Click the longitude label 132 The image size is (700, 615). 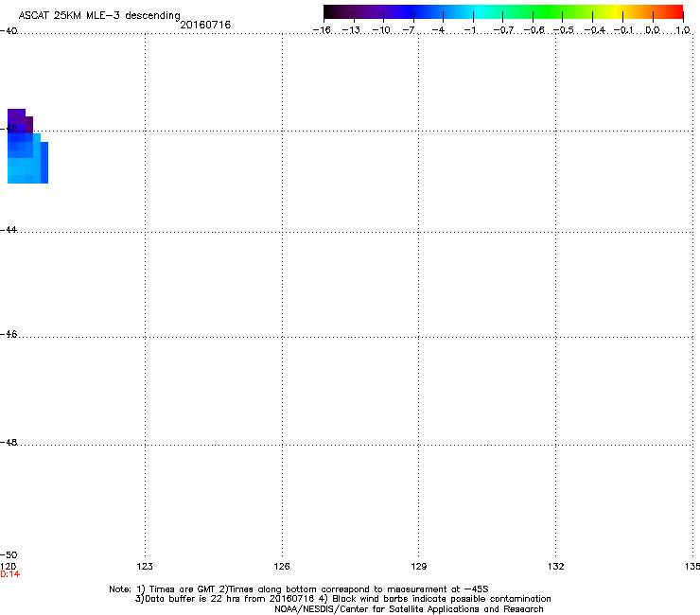pyautogui.click(x=555, y=567)
